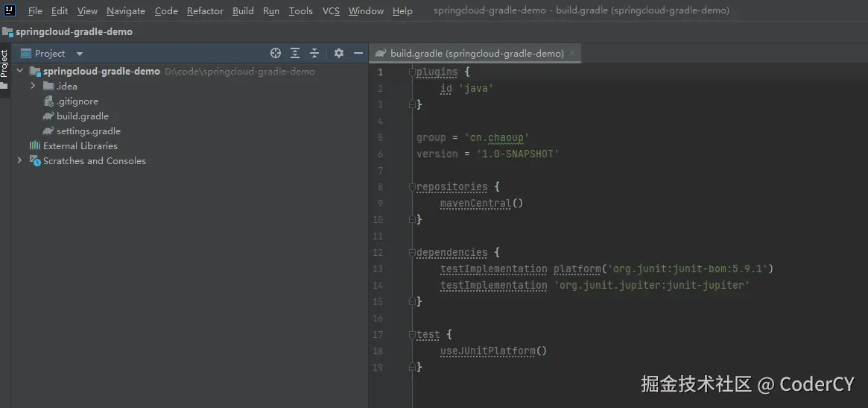The width and height of the screenshot is (868, 408).
Task: Click the fold end marker at line 15
Action: point(412,301)
